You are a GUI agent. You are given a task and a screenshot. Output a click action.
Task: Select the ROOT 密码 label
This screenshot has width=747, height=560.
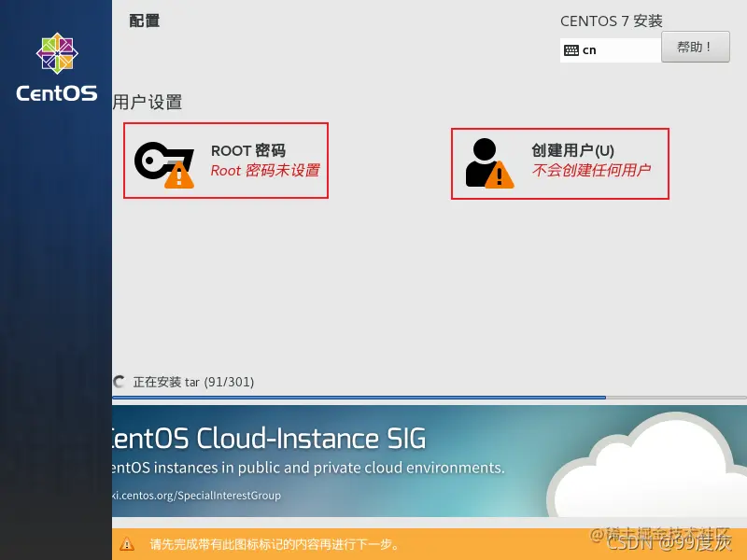pos(248,150)
